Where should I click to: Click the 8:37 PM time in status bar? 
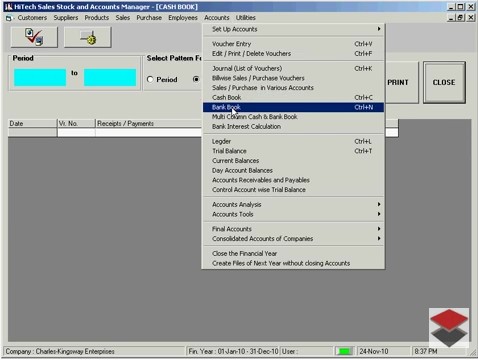tap(426, 351)
